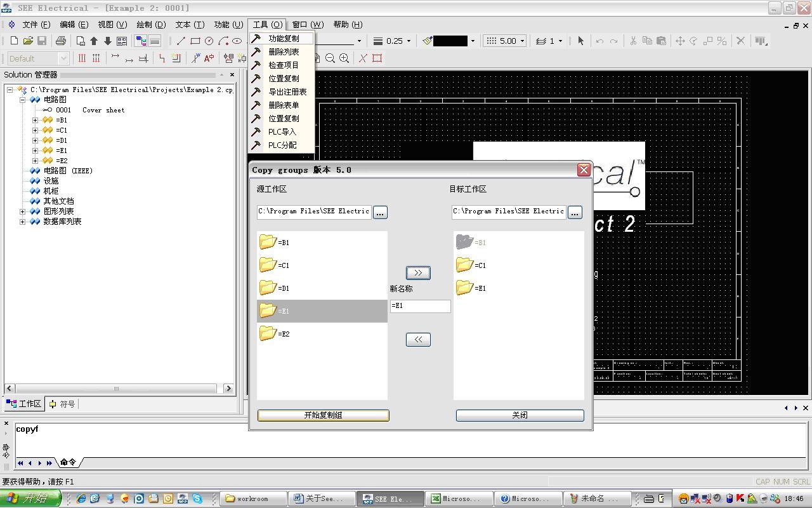Screen dimensions: 812x508
Task: Select =E1 folder in target list
Action: (519, 288)
